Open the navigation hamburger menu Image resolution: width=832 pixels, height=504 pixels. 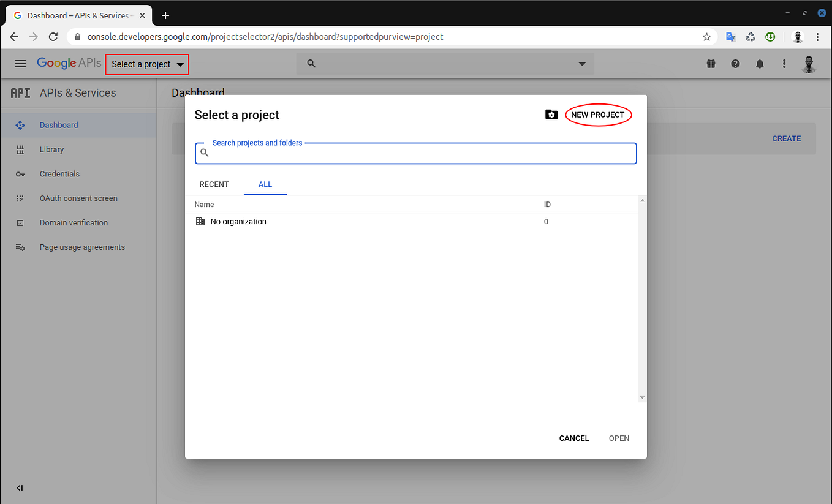point(20,63)
